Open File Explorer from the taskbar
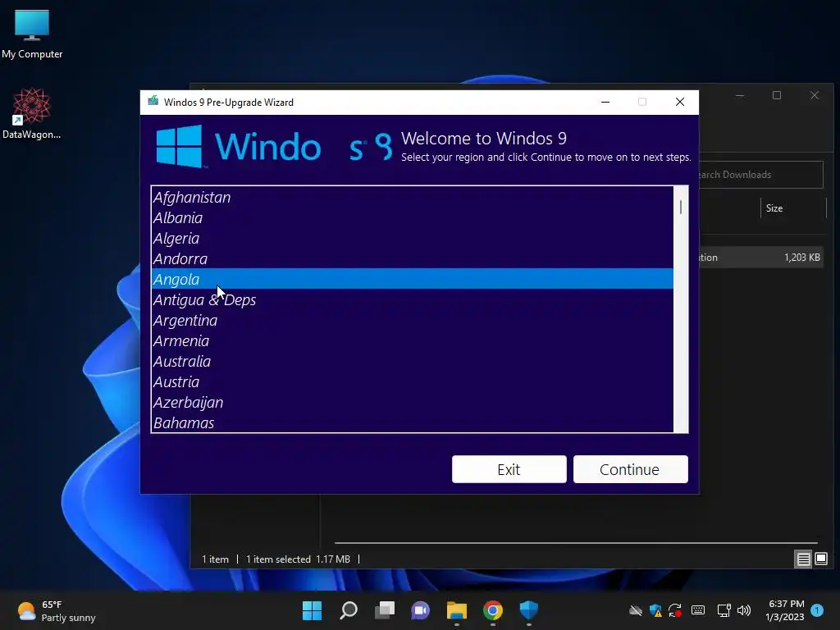The width and height of the screenshot is (840, 630). pyautogui.click(x=456, y=610)
